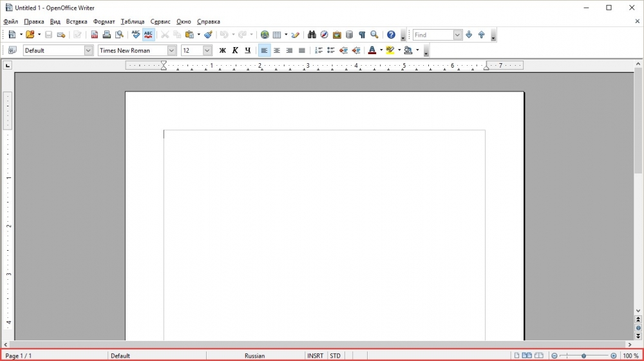Open the font size 12 dropdown

coord(207,50)
